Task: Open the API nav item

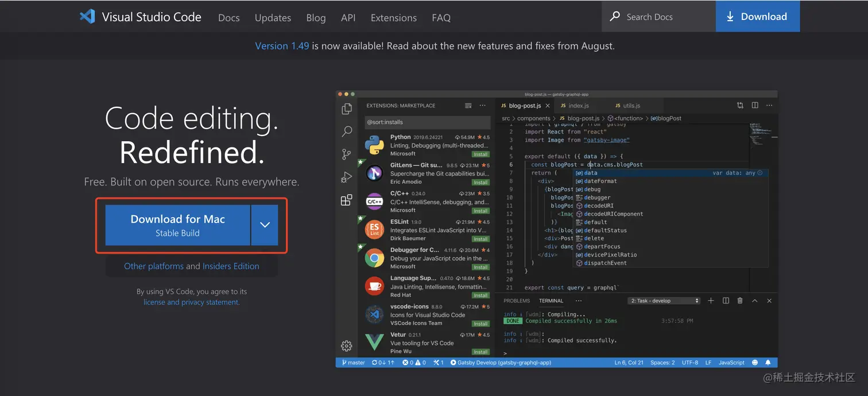Action: [x=348, y=18]
